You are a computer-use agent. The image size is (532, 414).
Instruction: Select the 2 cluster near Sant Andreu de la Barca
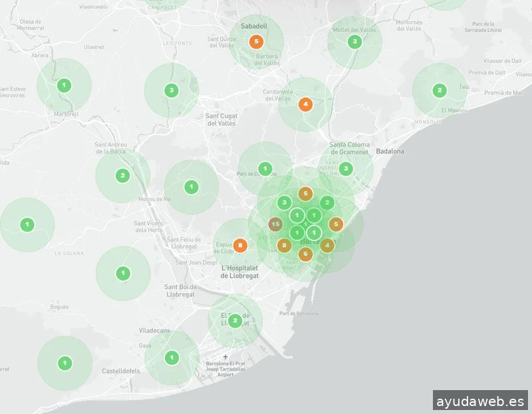122,176
